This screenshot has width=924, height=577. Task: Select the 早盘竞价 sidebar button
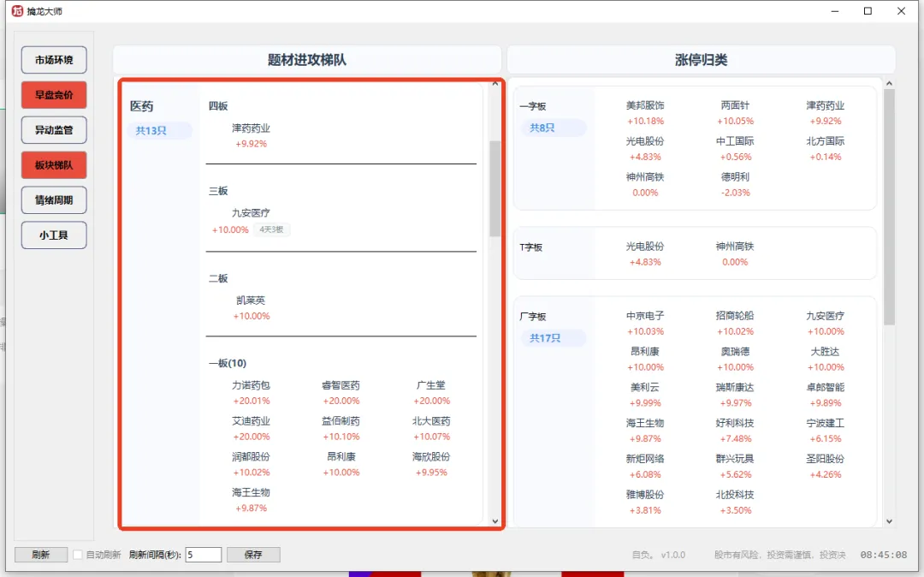tap(54, 95)
